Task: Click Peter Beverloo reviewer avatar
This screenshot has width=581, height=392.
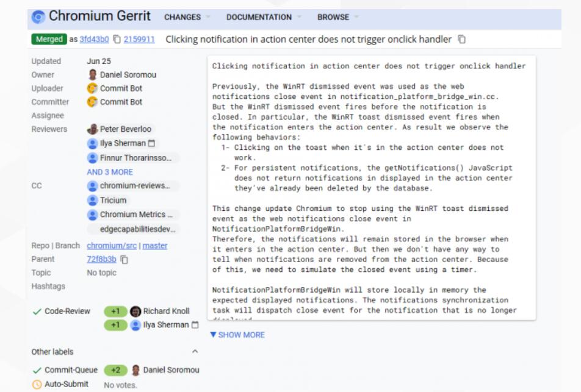Action: (92, 129)
